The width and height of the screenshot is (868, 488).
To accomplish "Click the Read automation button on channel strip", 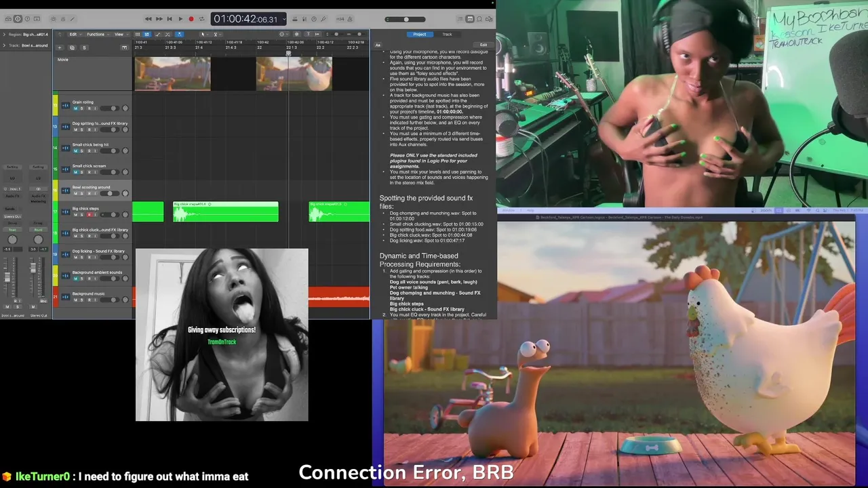I will point(12,230).
